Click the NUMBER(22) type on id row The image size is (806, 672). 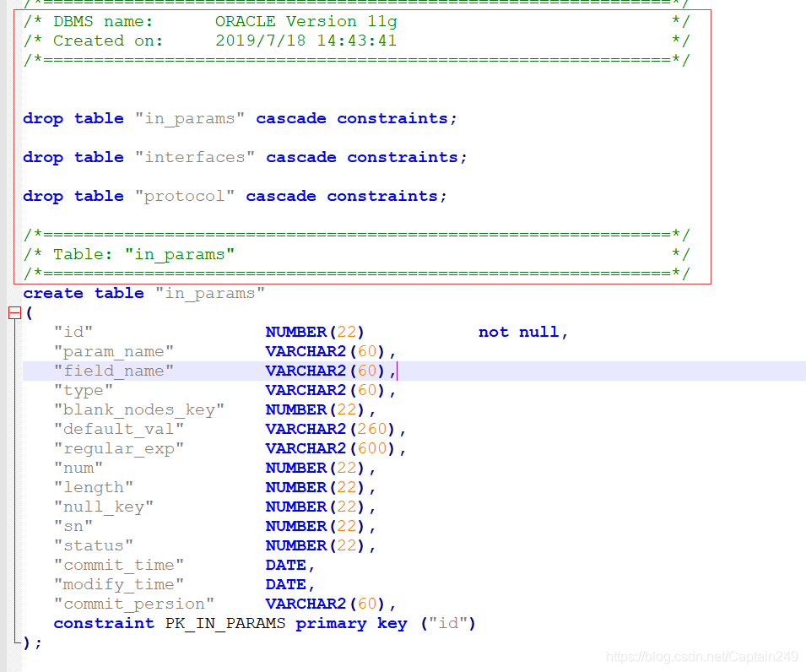315,332
